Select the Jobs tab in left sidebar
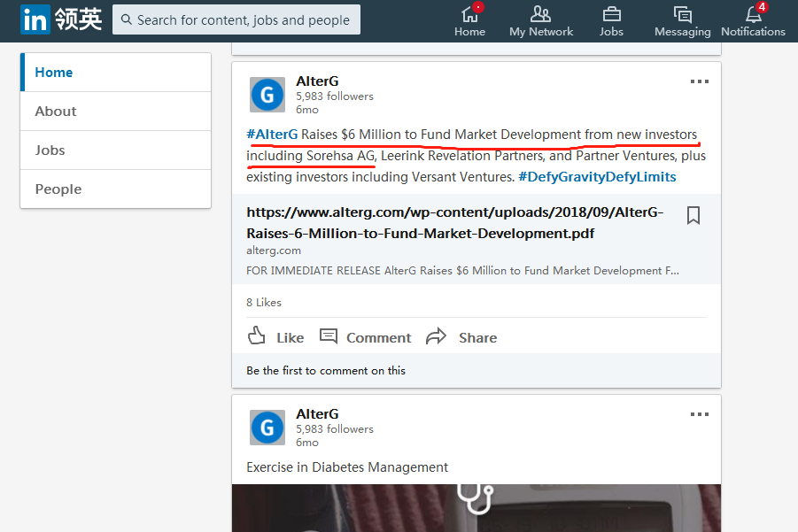Image resolution: width=798 pixels, height=532 pixels. [x=115, y=150]
